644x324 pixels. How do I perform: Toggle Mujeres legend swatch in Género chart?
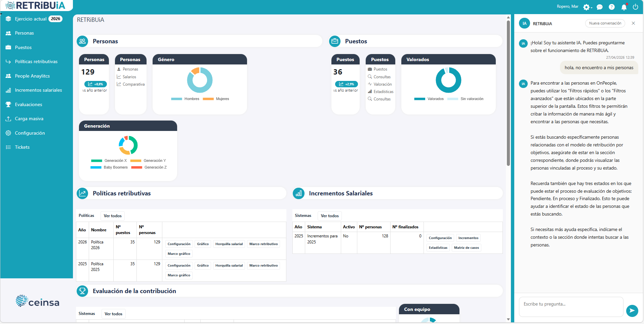tap(208, 99)
